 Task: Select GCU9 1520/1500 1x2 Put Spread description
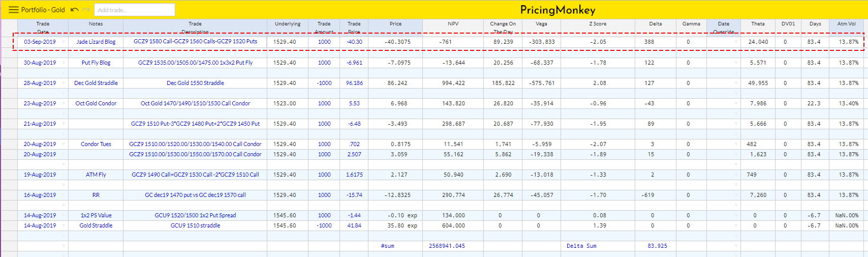pos(195,215)
